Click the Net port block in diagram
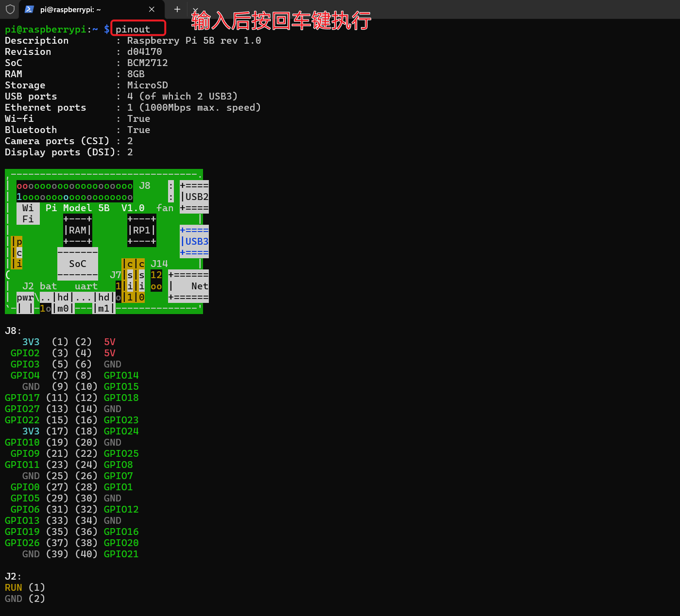680x616 pixels. [x=188, y=286]
